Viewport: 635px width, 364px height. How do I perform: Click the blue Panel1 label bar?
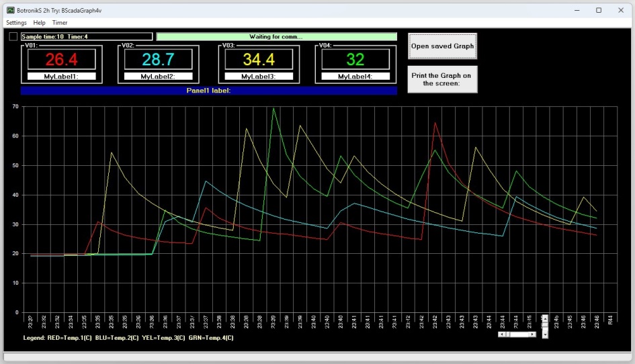pos(209,91)
